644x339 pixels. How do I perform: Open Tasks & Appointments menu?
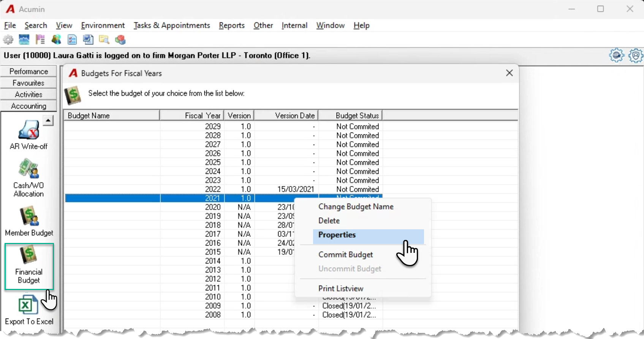(x=172, y=25)
